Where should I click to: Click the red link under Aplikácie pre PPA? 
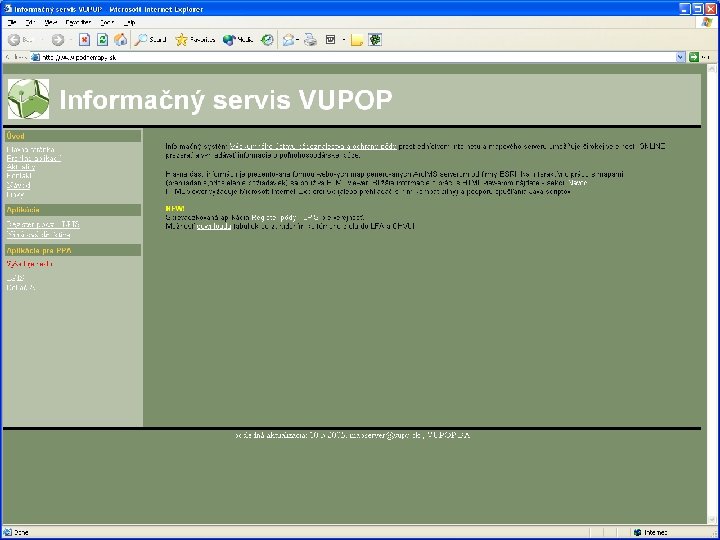[29, 264]
